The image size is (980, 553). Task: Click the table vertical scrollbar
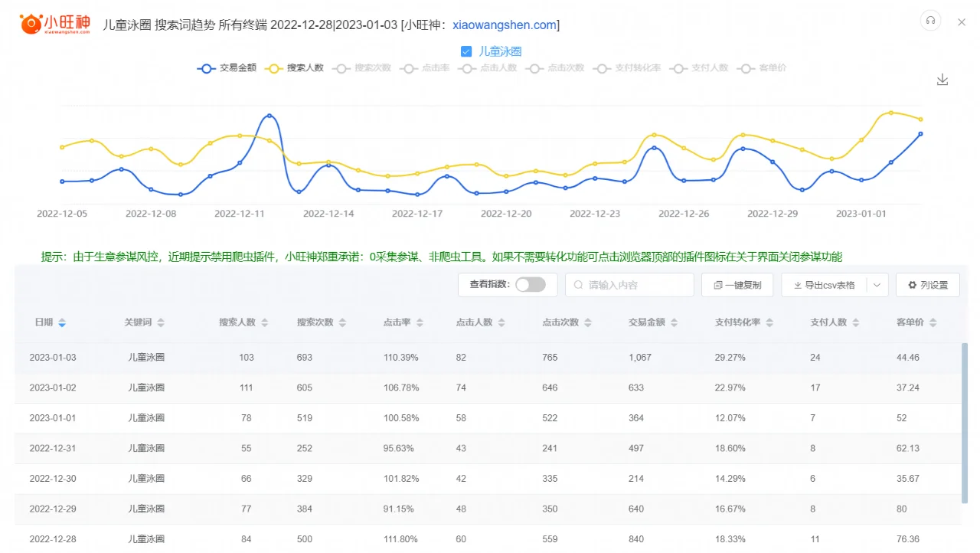coord(964,423)
